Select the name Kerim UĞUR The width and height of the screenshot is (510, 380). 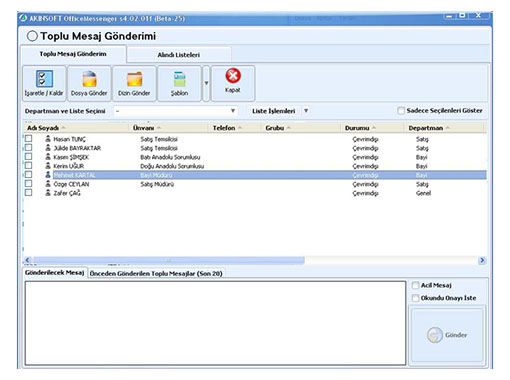[x=69, y=166]
